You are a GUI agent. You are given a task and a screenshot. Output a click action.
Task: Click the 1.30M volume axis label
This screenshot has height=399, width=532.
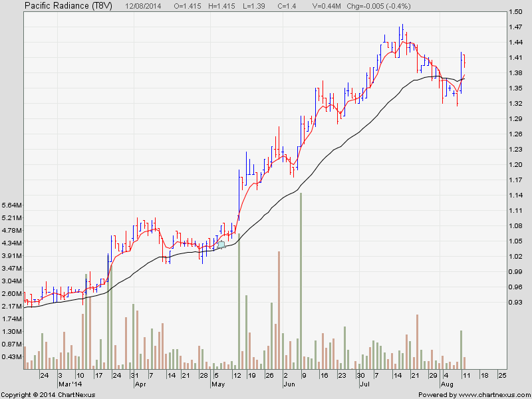(12, 331)
